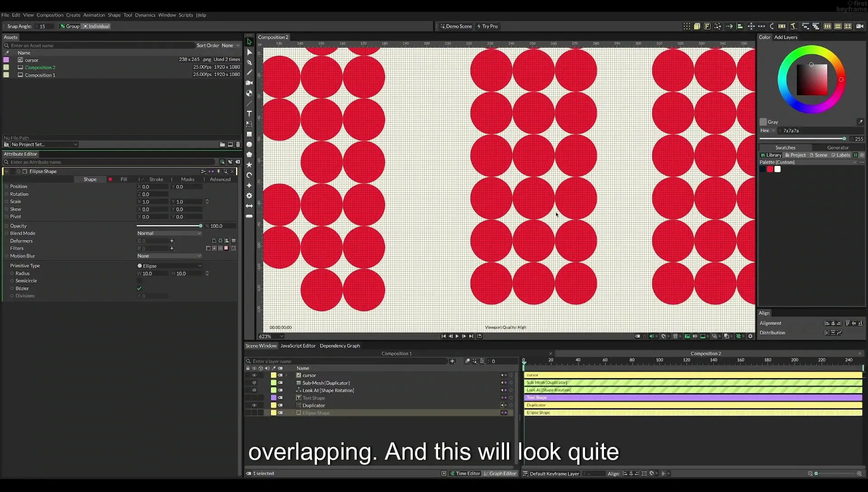Switch to the JavaScript Editor tab
Viewport: 868px width, 492px height.
pyautogui.click(x=298, y=346)
